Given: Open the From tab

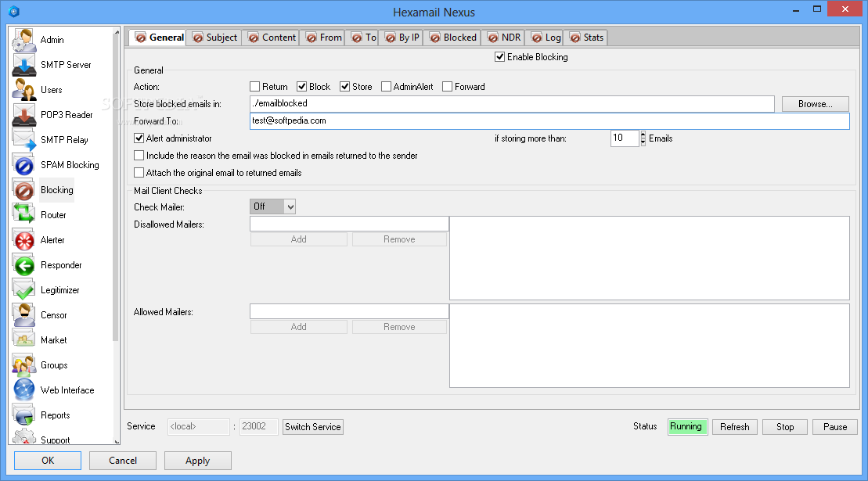Looking at the screenshot, I should (x=324, y=38).
